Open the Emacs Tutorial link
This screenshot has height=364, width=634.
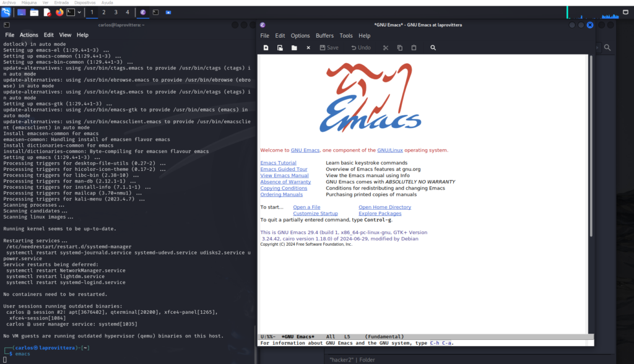(278, 163)
